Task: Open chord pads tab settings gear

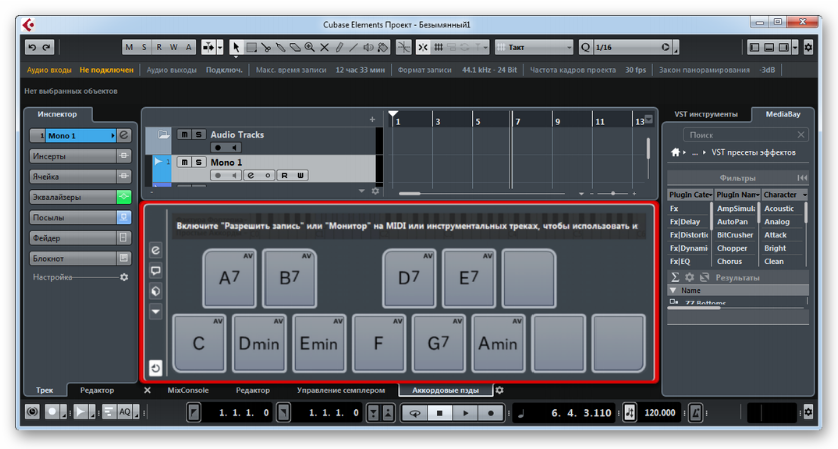Action: click(x=500, y=391)
